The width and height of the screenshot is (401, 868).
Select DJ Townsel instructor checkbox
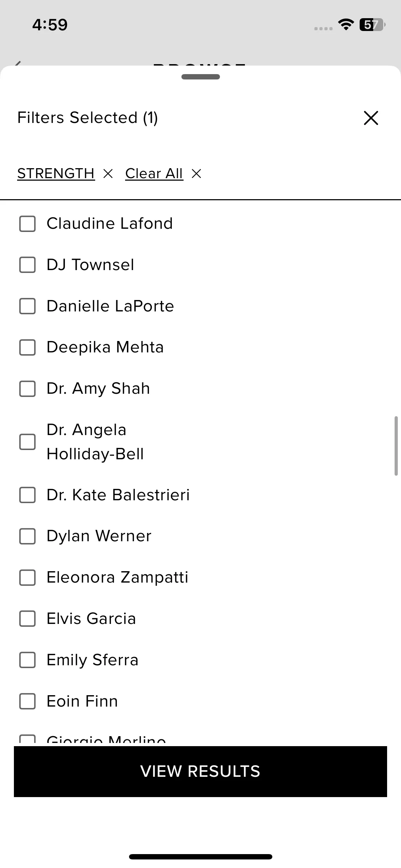[27, 265]
